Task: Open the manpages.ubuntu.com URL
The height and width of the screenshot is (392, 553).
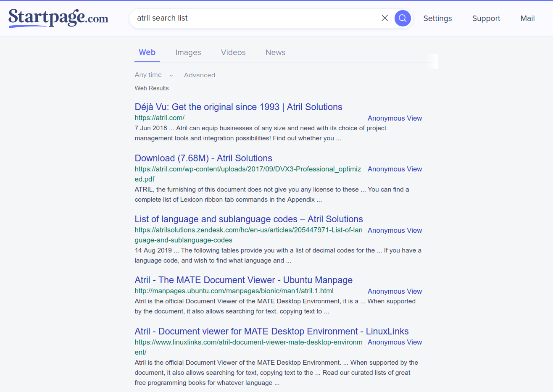Action: (x=234, y=291)
